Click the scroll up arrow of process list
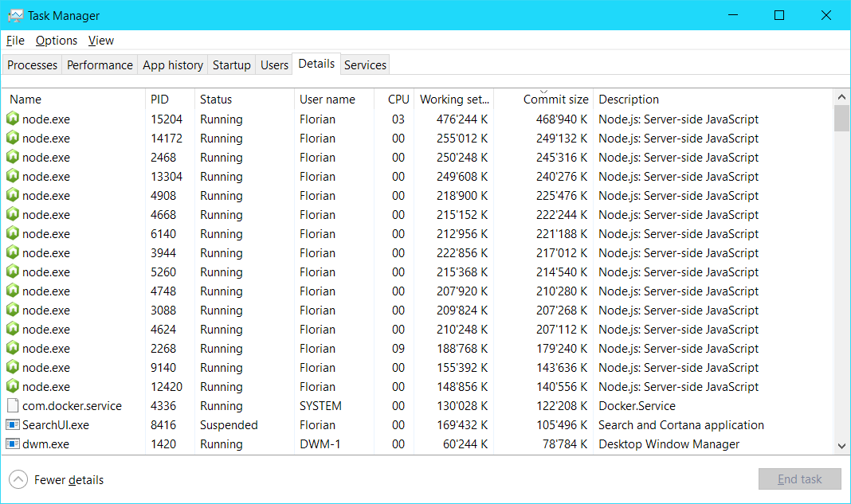 (x=841, y=97)
